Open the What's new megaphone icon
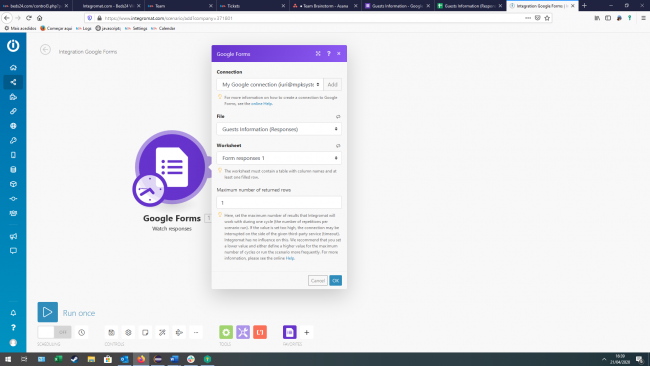The height and width of the screenshot is (366, 650). [13, 236]
